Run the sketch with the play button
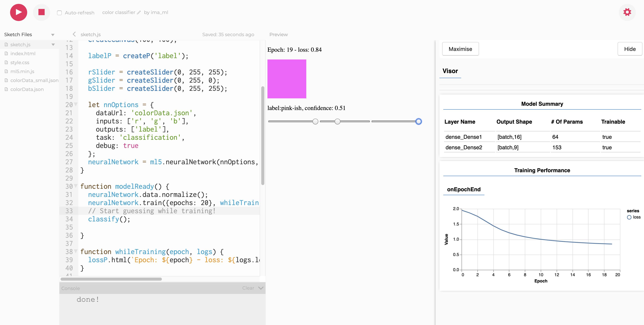Viewport: 644px width, 325px height. (x=18, y=12)
